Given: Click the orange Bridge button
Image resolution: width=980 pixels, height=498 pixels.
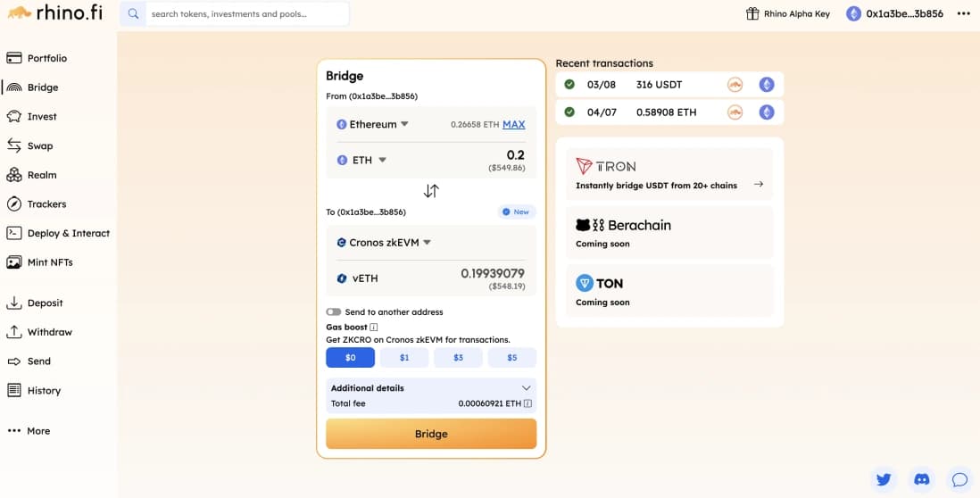Looking at the screenshot, I should [x=431, y=434].
